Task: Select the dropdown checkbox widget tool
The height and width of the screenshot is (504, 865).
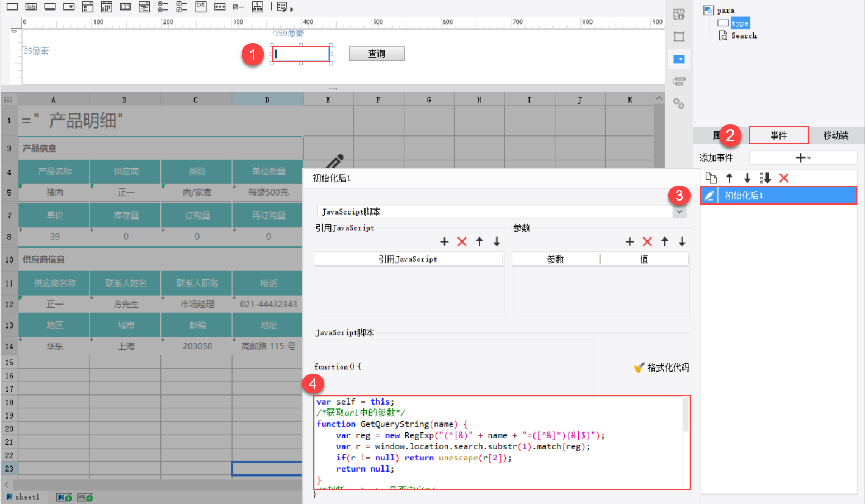Action: (x=88, y=7)
